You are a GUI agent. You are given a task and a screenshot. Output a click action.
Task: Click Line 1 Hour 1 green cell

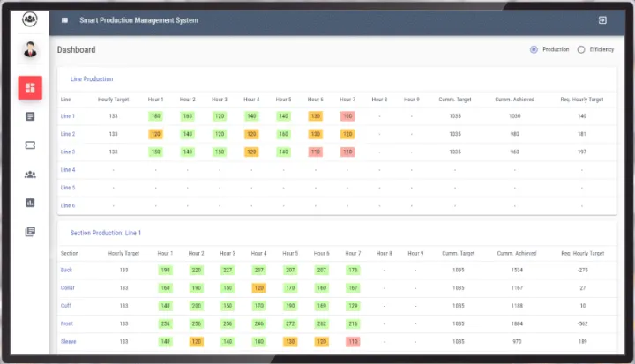pyautogui.click(x=155, y=116)
